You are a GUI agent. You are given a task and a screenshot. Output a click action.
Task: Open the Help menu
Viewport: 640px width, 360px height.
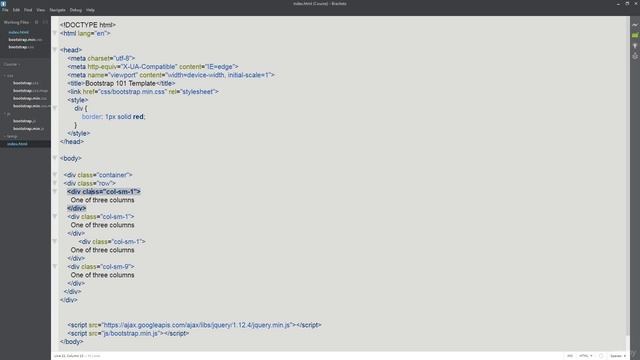90,10
